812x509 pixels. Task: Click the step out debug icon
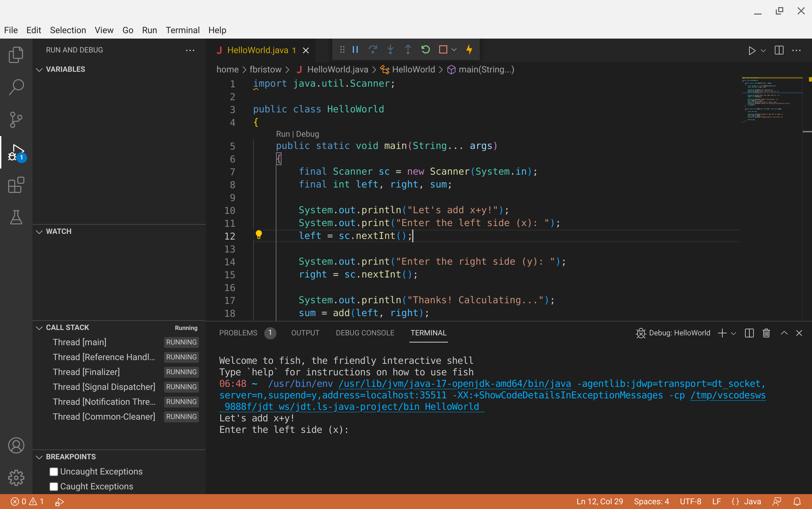point(409,49)
